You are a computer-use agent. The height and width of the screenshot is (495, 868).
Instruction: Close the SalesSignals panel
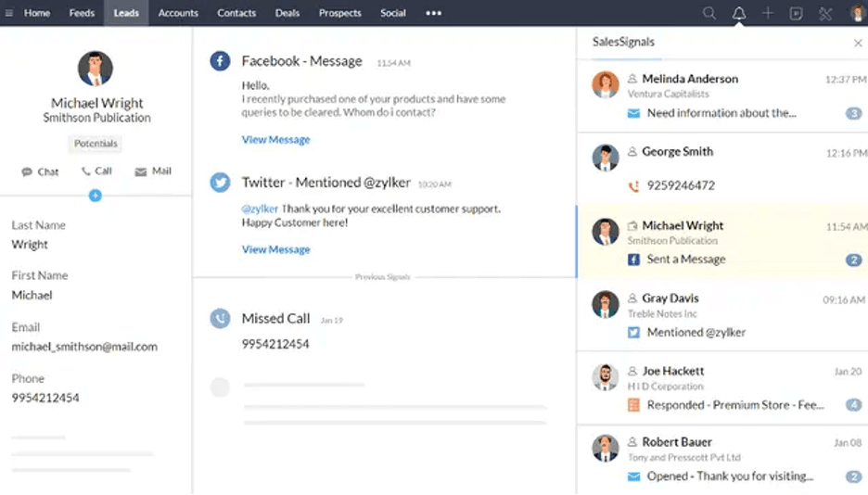point(858,43)
